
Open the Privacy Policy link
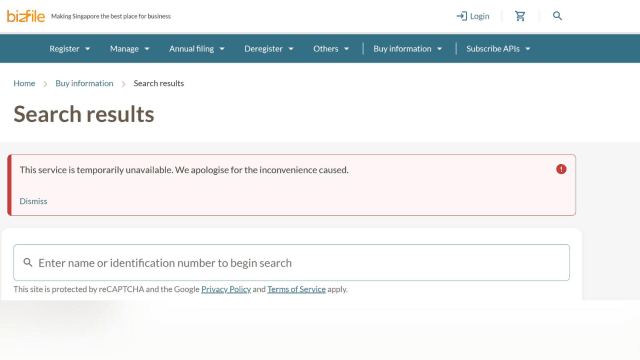pyautogui.click(x=226, y=289)
